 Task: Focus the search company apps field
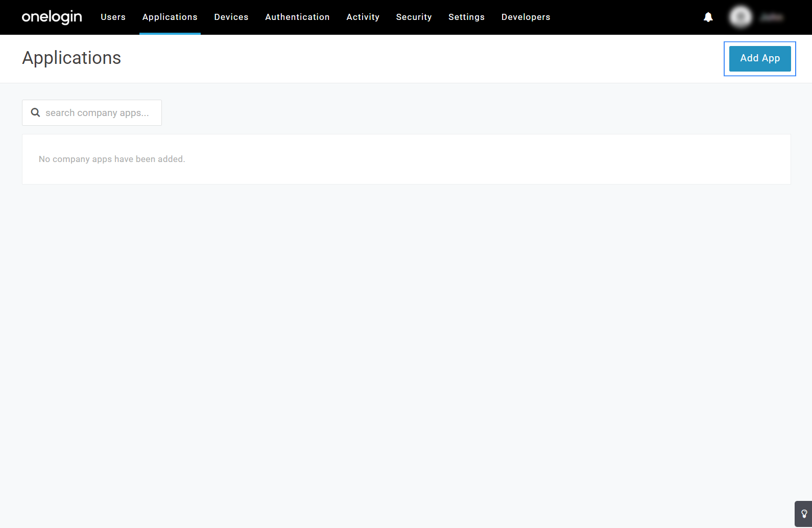point(97,113)
